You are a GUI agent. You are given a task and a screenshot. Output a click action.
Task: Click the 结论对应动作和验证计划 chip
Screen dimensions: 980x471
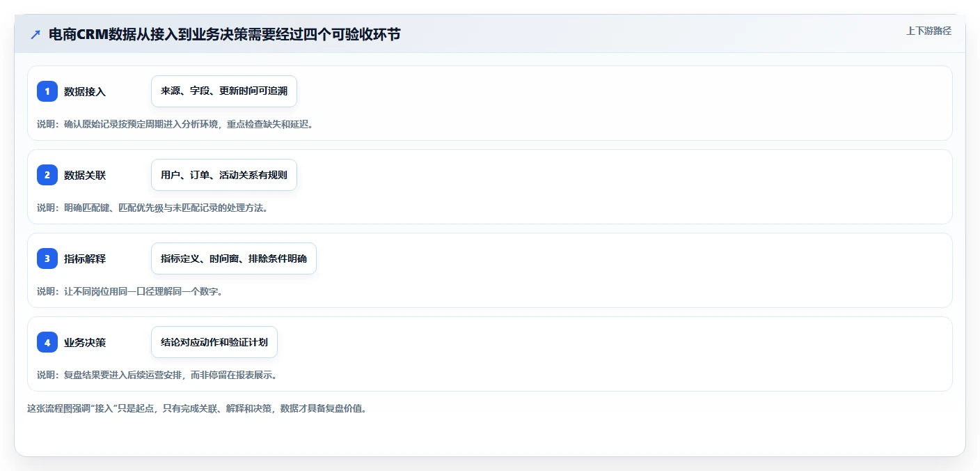click(214, 342)
